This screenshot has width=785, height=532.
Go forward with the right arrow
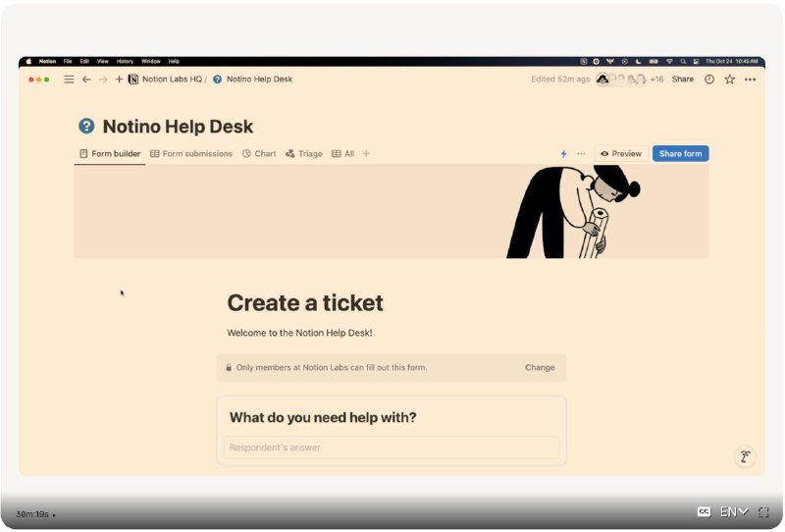click(103, 80)
